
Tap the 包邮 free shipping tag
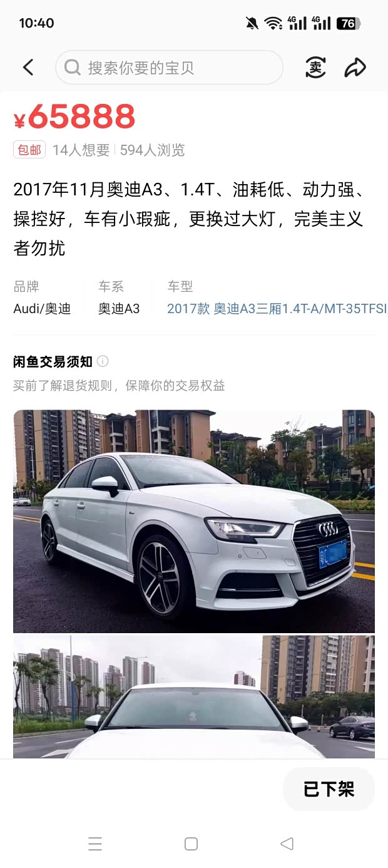[x=29, y=150]
